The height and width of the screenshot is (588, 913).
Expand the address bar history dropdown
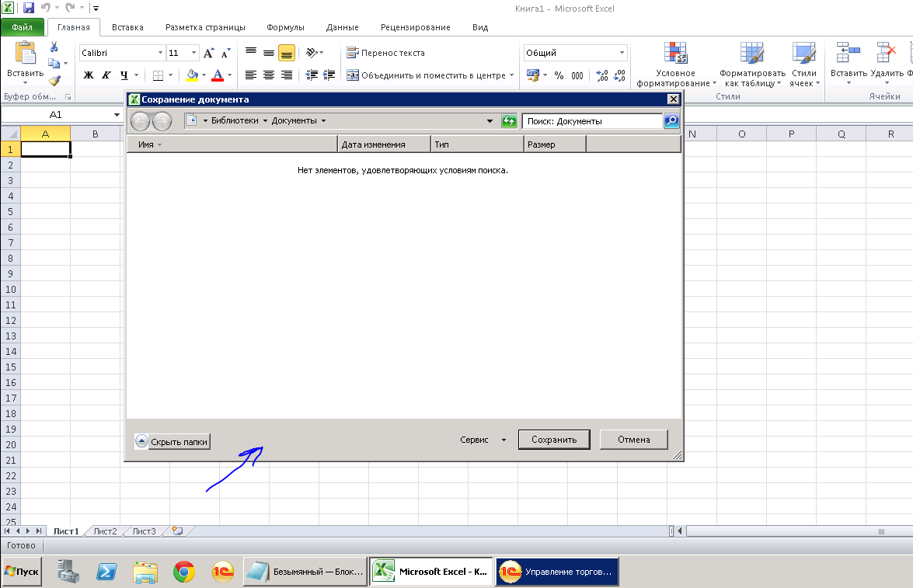coord(490,121)
